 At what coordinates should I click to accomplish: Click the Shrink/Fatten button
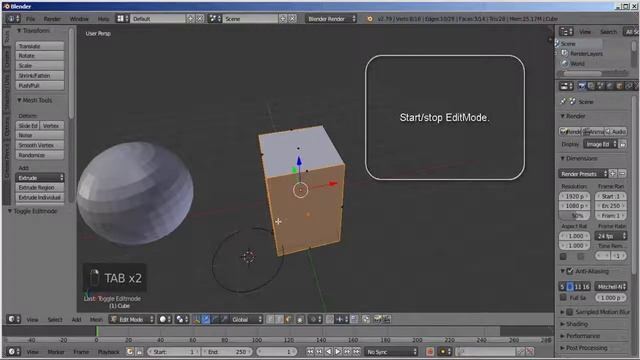click(x=40, y=76)
